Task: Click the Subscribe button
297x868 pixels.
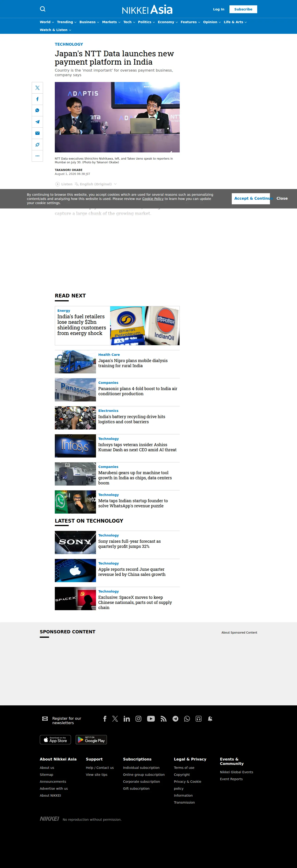Action: click(x=243, y=9)
